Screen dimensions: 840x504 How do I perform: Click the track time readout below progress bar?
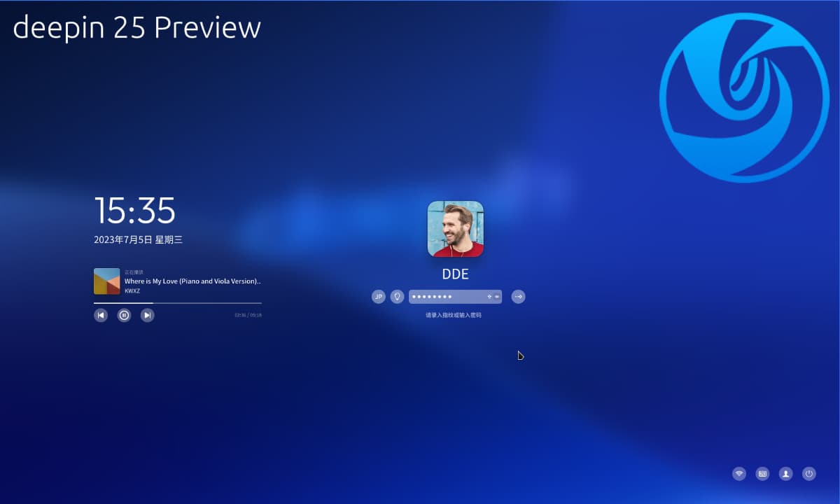pos(248,315)
